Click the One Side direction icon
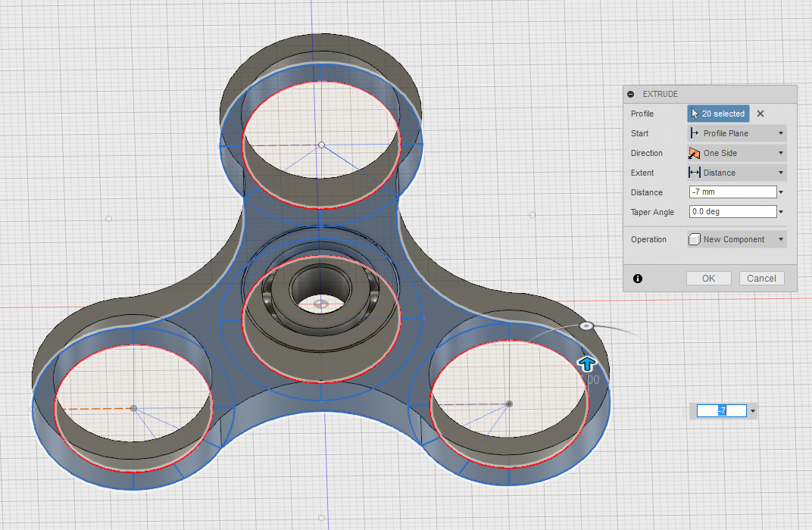Viewport: 812px width, 530px height. (x=695, y=153)
